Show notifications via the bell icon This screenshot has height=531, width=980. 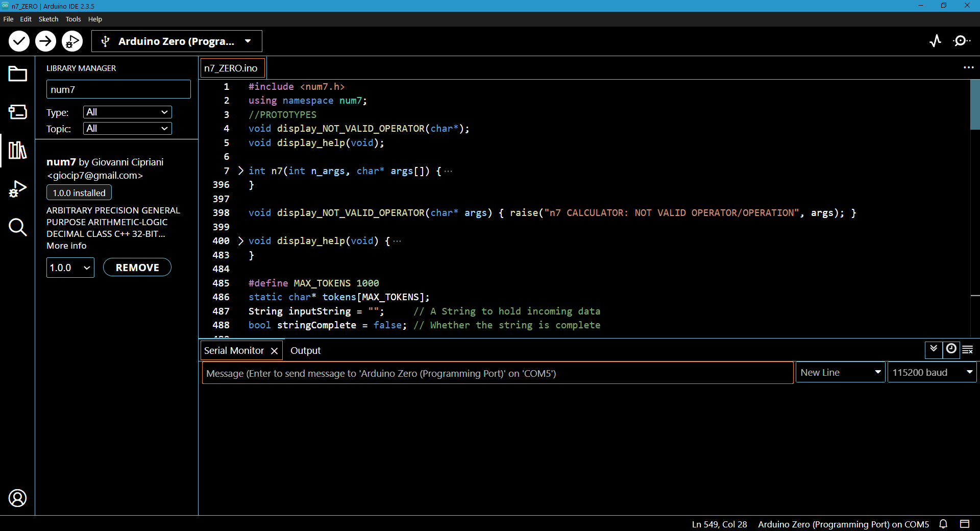pos(943,524)
